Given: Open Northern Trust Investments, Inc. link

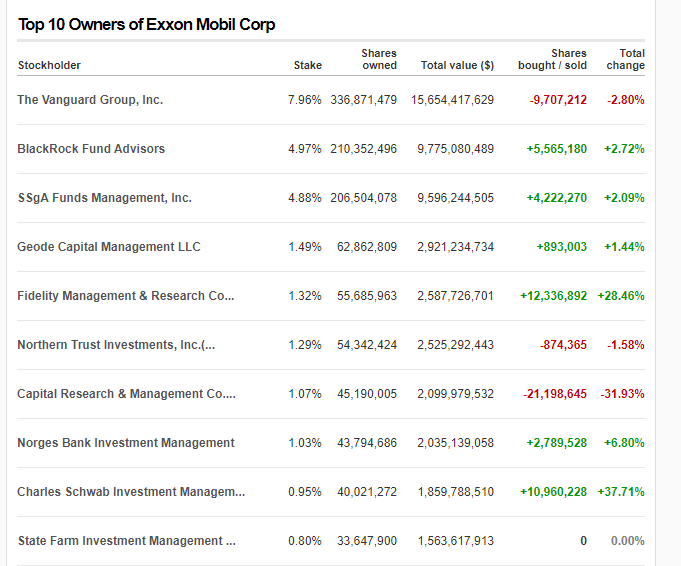Looking at the screenshot, I should coord(116,345).
